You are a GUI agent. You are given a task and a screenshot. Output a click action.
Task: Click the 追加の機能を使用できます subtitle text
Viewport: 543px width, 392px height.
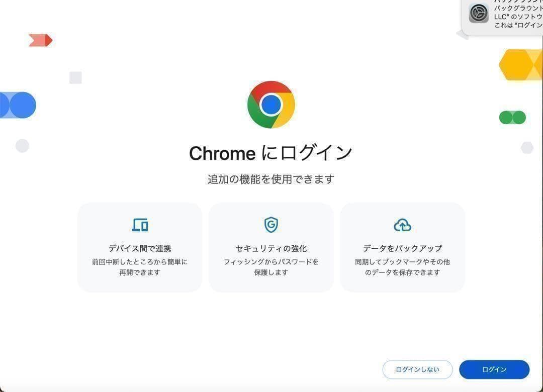pyautogui.click(x=271, y=179)
